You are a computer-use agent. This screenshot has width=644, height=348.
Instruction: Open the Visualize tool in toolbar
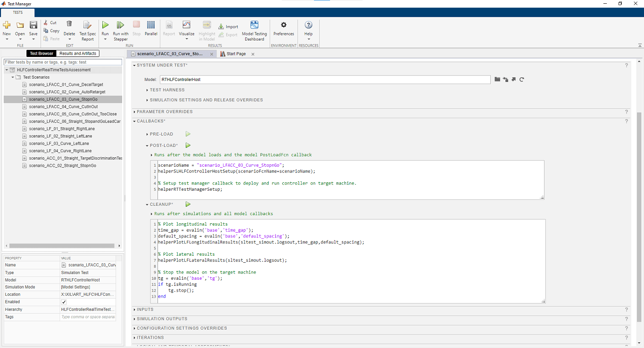click(x=186, y=25)
